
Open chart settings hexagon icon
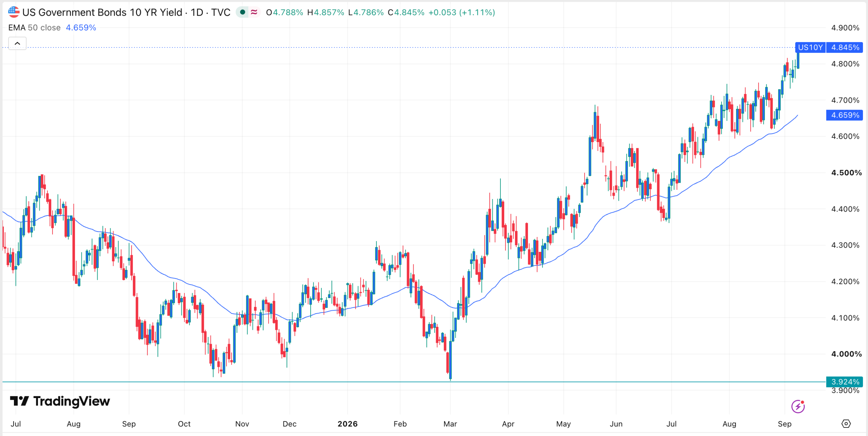pyautogui.click(x=846, y=423)
